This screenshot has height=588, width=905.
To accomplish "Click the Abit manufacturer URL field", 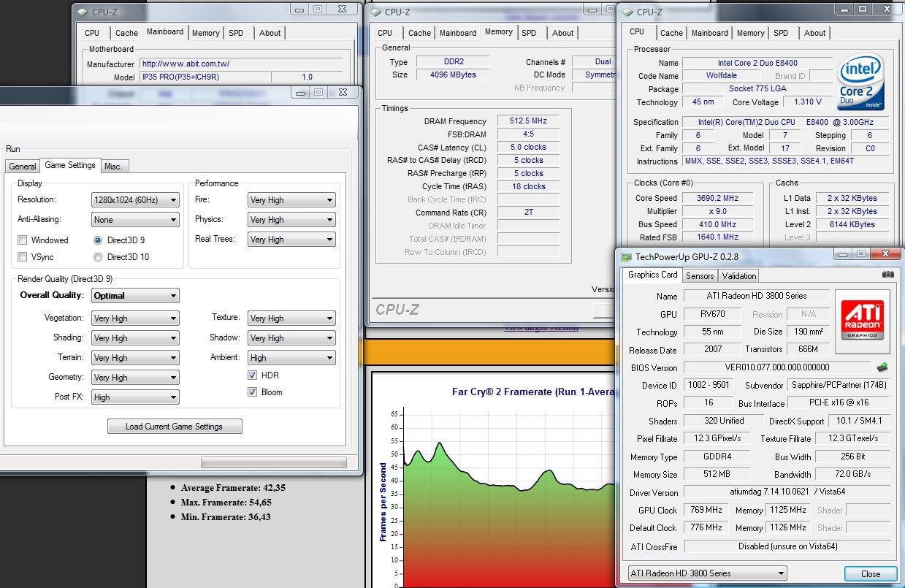I will tap(240, 64).
